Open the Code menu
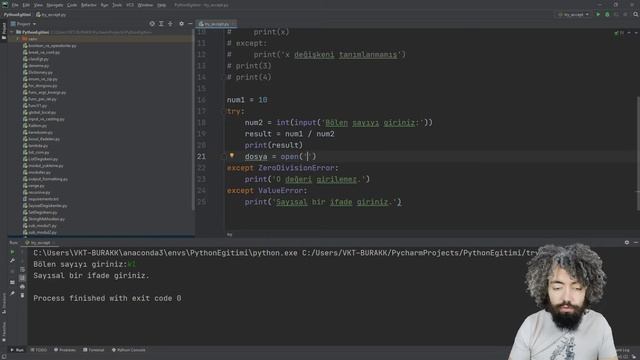 (x=72, y=5)
